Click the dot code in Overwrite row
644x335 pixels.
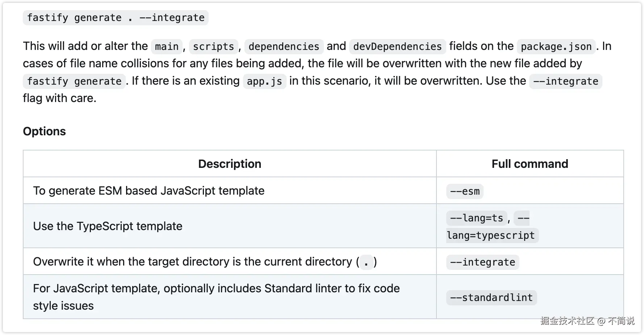click(x=366, y=262)
